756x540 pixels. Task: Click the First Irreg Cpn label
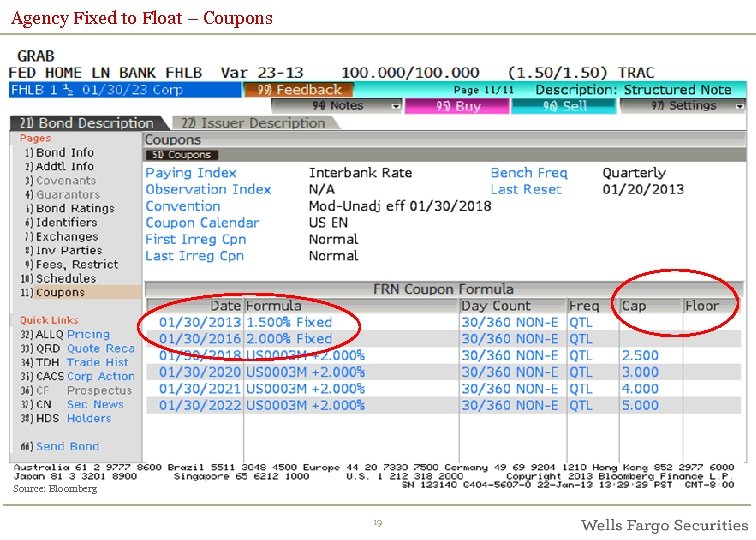point(196,239)
